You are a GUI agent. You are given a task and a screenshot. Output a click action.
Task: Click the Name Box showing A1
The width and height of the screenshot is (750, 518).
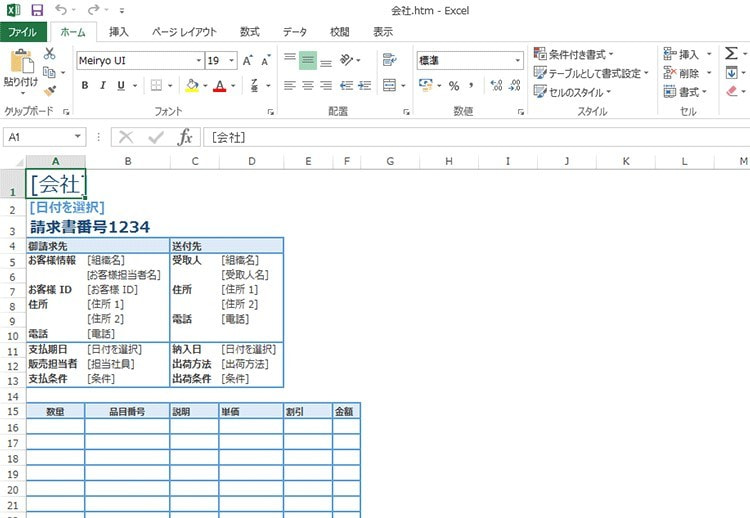(38, 137)
